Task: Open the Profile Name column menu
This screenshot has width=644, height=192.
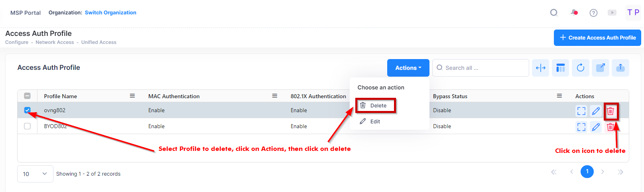Action: click(132, 96)
